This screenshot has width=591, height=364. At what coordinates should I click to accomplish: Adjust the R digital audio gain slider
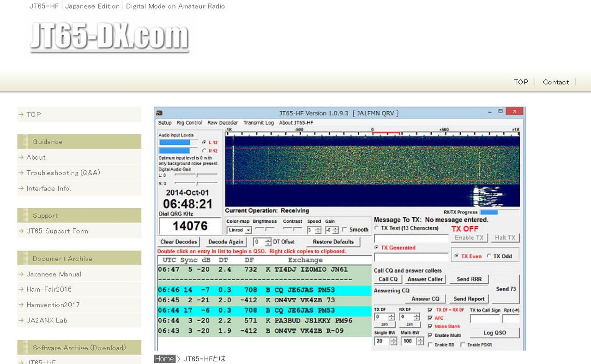pyautogui.click(x=196, y=183)
